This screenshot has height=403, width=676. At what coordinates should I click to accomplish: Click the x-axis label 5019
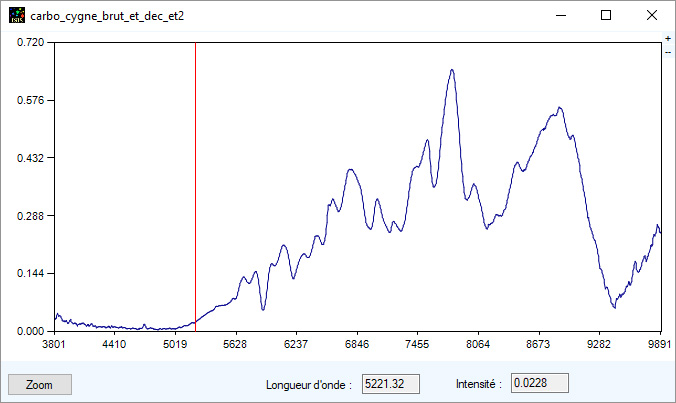point(175,344)
